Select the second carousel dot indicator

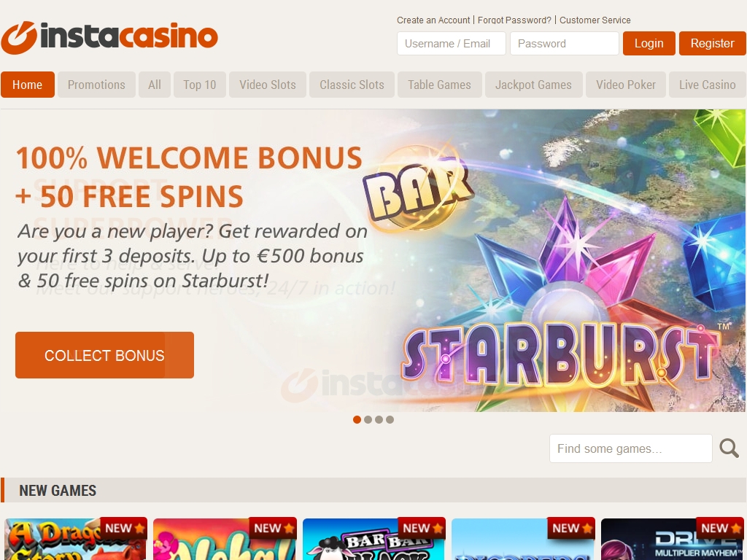(x=368, y=419)
